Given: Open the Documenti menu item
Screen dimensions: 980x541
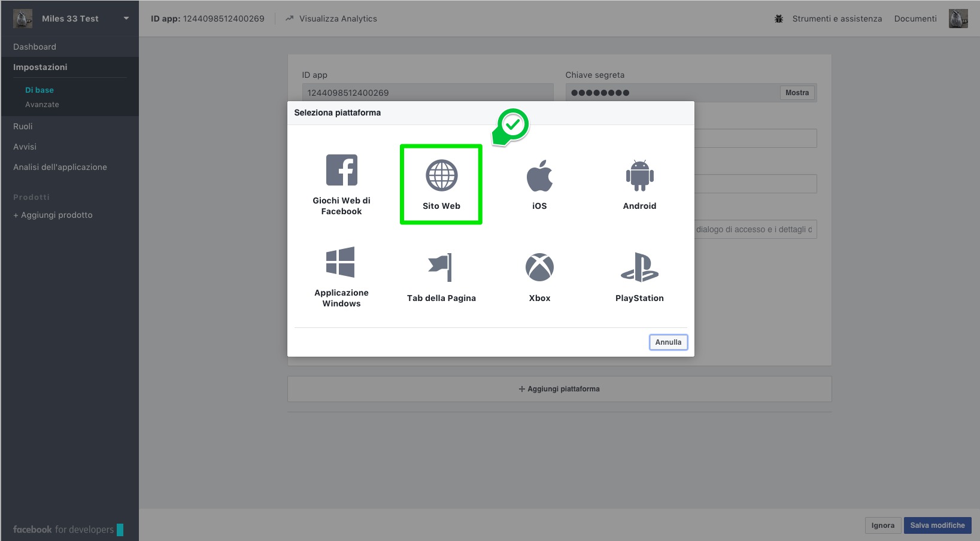Looking at the screenshot, I should coord(915,19).
